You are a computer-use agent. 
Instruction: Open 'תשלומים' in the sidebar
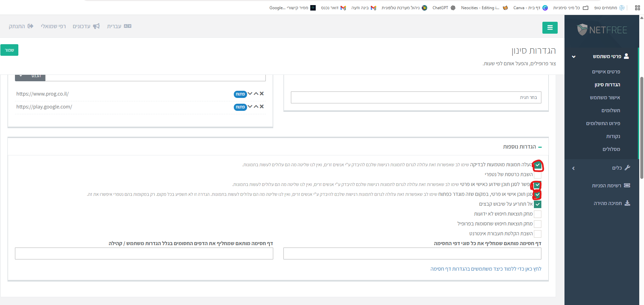click(x=610, y=111)
